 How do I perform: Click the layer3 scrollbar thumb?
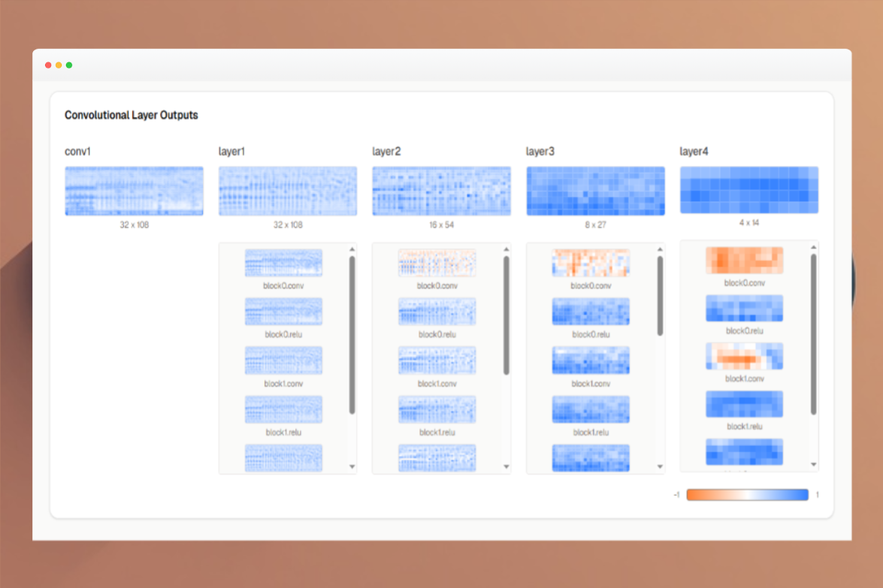tap(660, 295)
